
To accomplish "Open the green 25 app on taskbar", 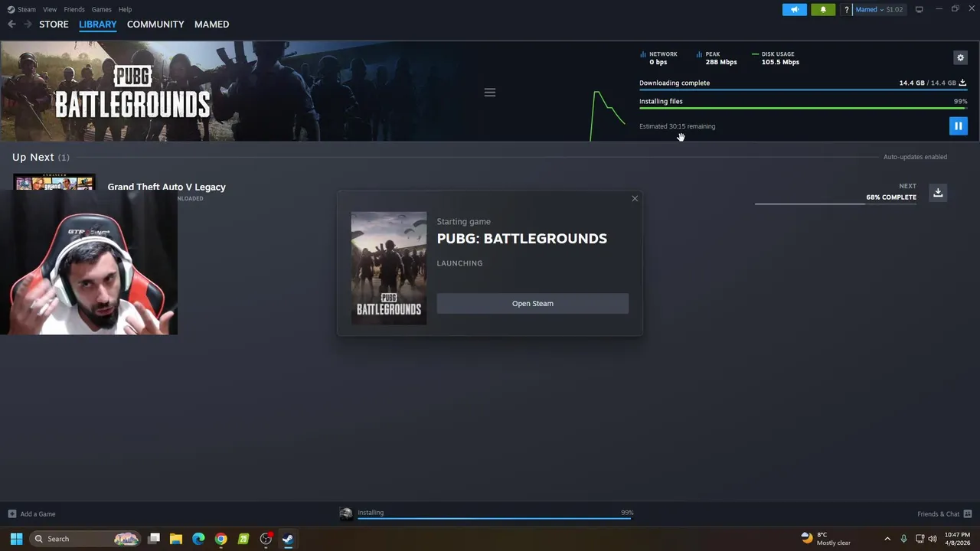I will [243, 539].
